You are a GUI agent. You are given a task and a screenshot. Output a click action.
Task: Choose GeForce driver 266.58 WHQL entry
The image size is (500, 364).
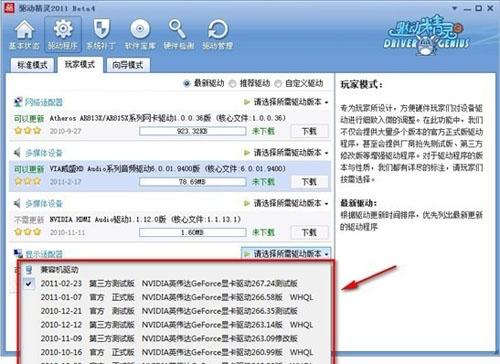pos(177,297)
